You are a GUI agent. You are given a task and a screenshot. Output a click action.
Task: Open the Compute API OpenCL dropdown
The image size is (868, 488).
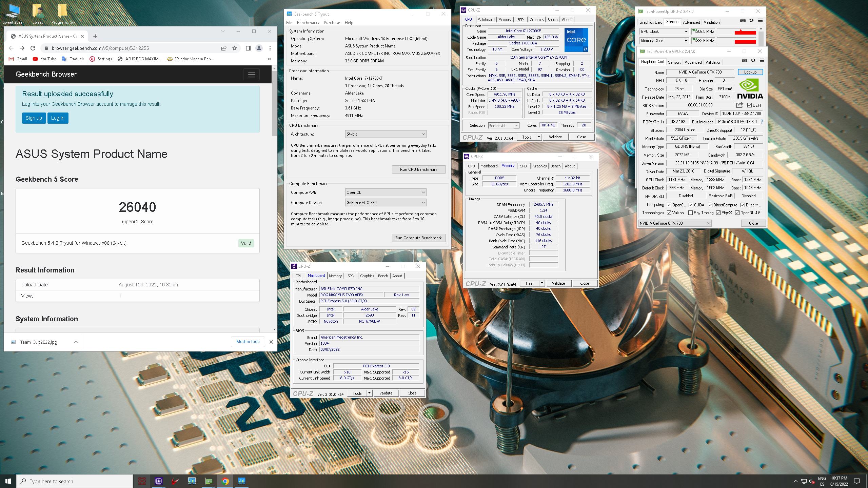[386, 192]
